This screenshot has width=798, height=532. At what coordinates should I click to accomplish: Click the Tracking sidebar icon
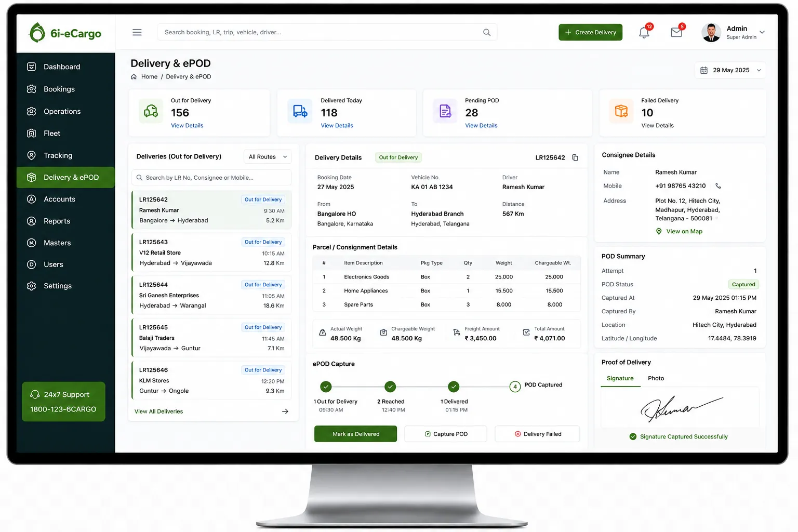pos(32,155)
